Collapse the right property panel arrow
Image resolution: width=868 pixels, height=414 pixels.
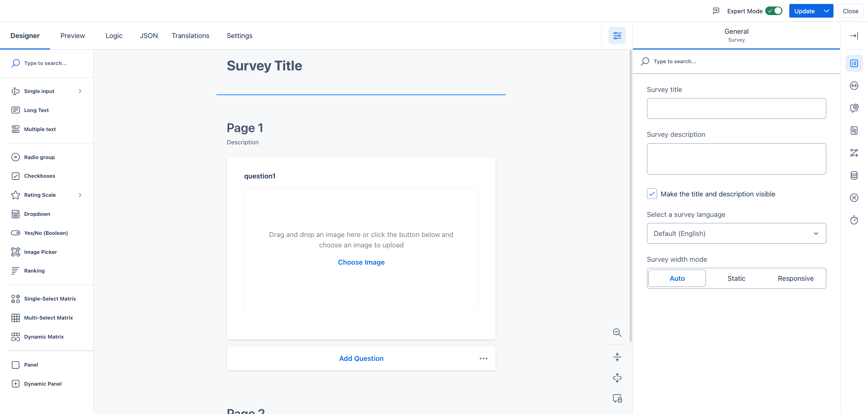pyautogui.click(x=854, y=36)
